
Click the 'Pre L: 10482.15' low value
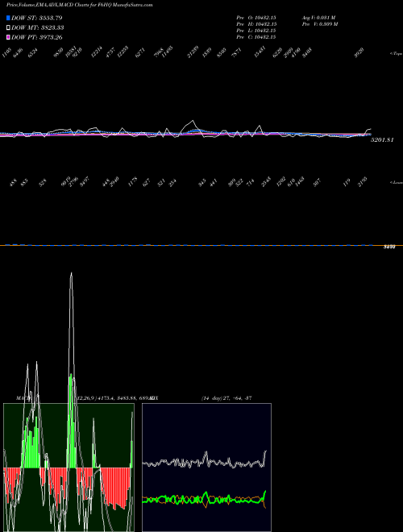coord(256,31)
